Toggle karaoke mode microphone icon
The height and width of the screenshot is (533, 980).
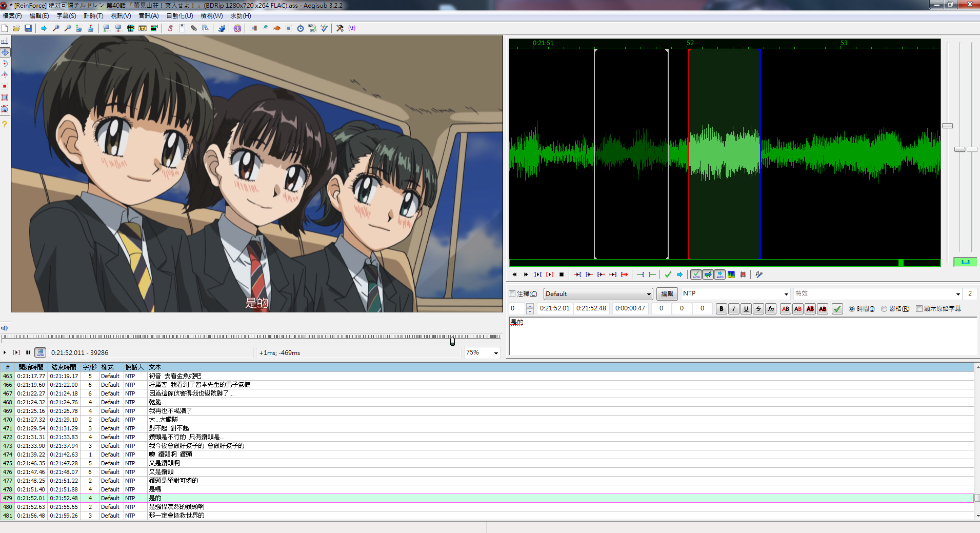[759, 274]
